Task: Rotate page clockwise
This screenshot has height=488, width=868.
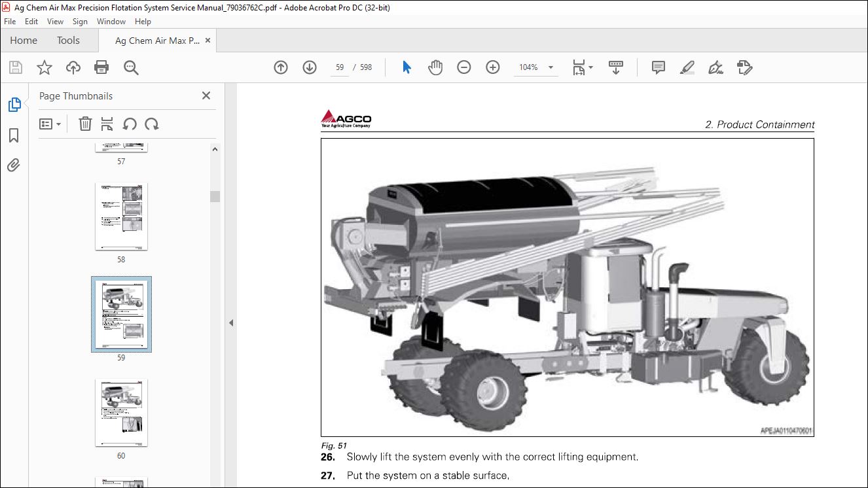Action: 152,124
